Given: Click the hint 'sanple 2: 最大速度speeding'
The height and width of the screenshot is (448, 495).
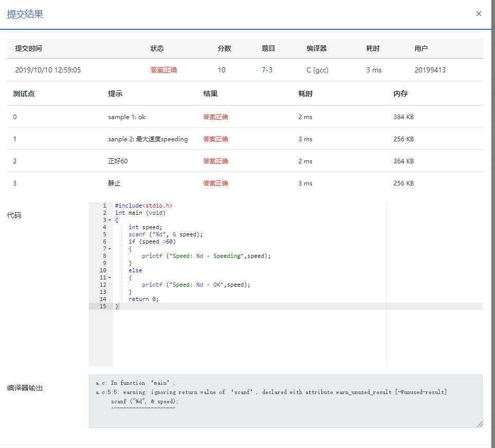Looking at the screenshot, I should 148,139.
